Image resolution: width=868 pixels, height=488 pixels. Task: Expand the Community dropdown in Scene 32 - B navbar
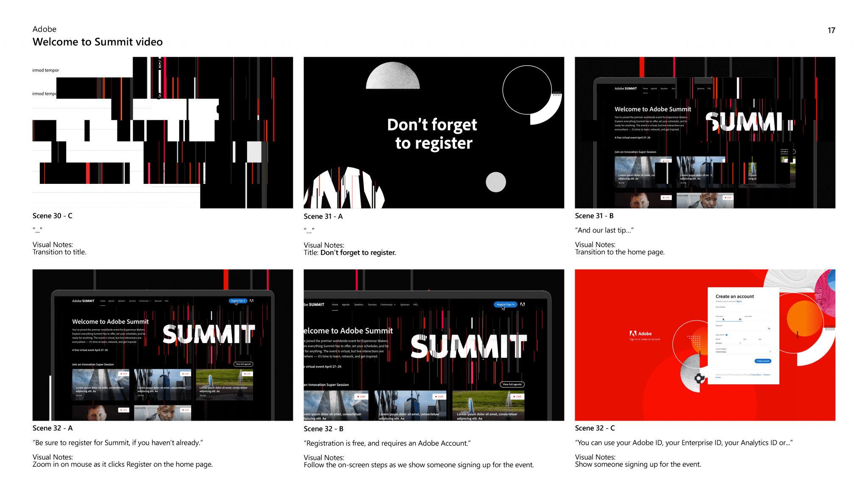(x=388, y=305)
